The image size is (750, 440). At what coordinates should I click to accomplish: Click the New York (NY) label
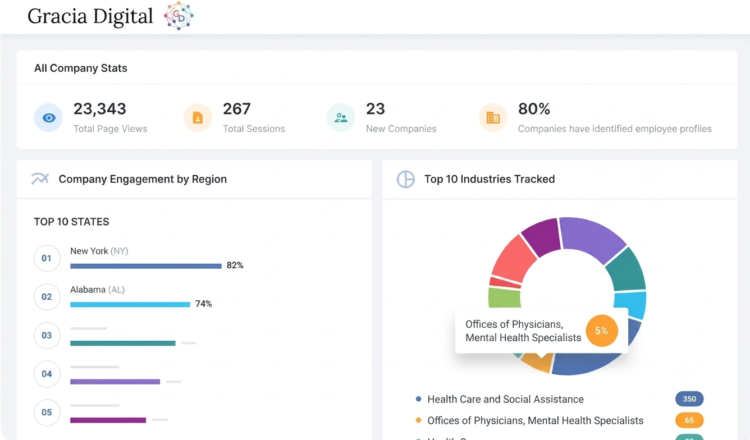coord(99,251)
